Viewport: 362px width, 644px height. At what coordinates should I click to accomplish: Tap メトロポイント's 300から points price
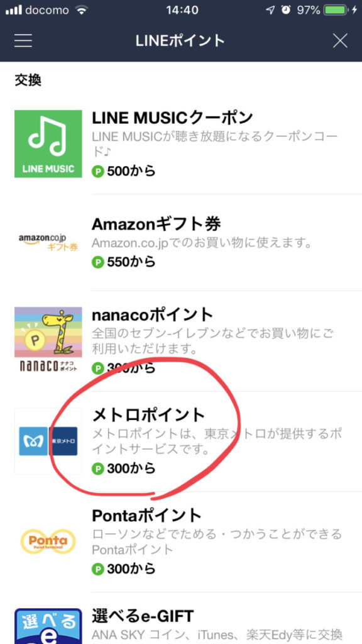[131, 468]
